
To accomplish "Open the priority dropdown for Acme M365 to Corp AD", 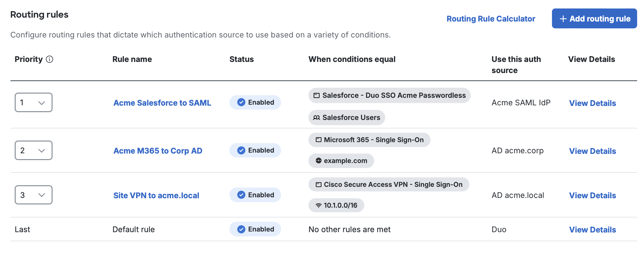I will [33, 150].
